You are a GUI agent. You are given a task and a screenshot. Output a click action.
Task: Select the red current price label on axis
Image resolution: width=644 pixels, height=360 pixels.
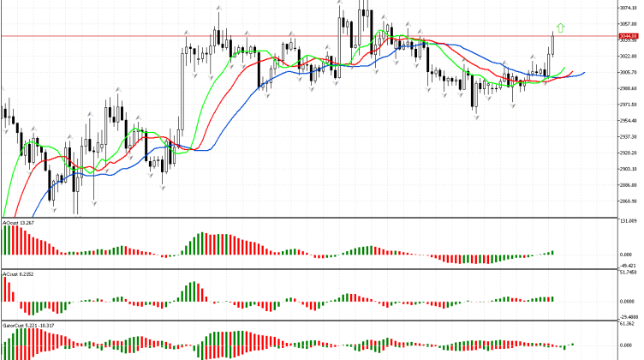[629, 36]
